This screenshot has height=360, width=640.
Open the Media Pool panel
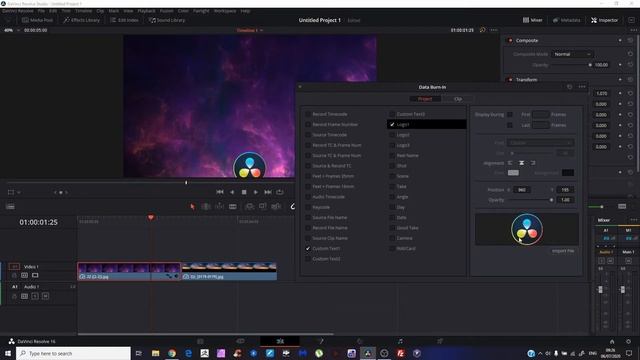(x=37, y=20)
